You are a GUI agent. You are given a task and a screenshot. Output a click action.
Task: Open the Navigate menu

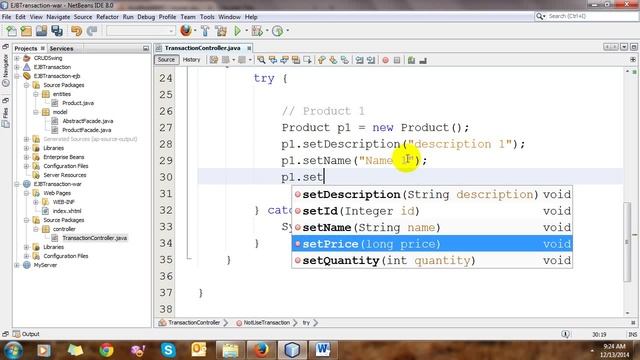[58, 17]
